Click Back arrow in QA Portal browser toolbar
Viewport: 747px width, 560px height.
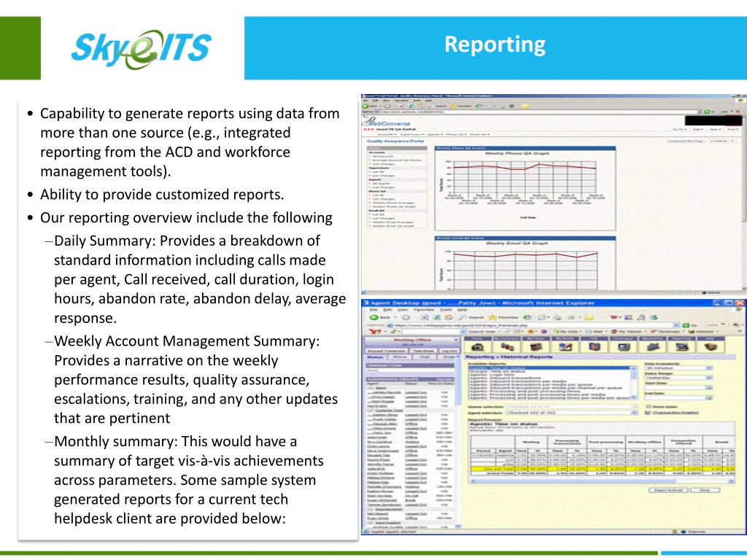point(366,106)
